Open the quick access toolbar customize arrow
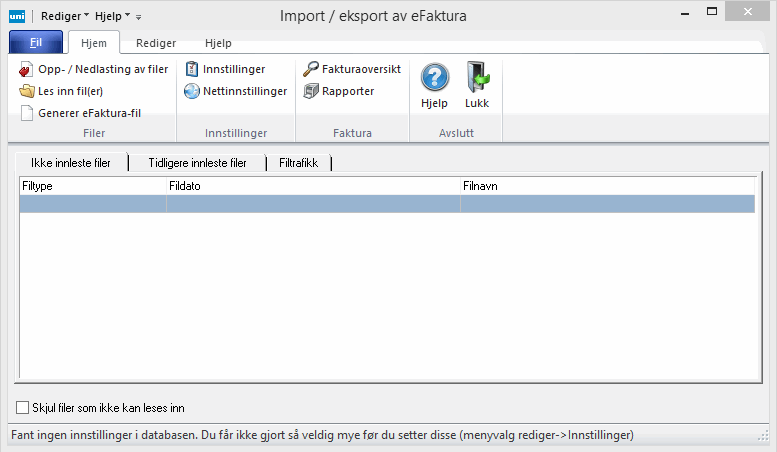The width and height of the screenshot is (777, 452). (x=139, y=17)
